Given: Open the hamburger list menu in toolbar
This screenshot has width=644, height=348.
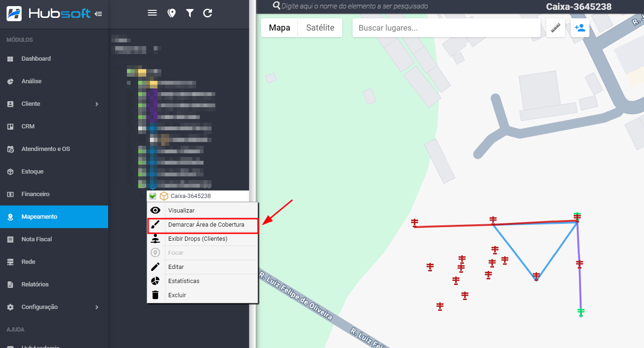Looking at the screenshot, I should (152, 13).
